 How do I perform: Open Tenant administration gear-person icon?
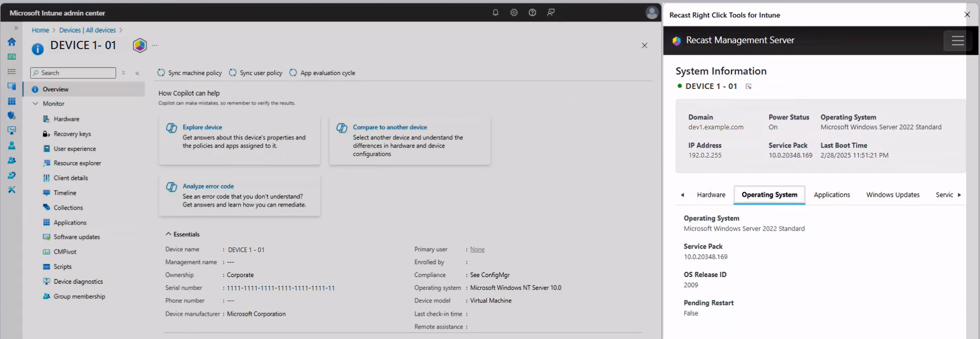[11, 175]
